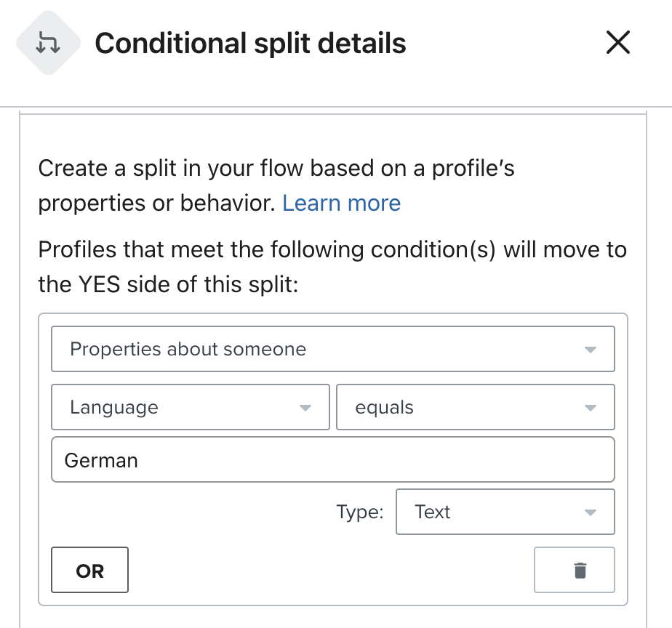Click the downward chevron on the Language dropdown
672x628 pixels.
(x=305, y=407)
